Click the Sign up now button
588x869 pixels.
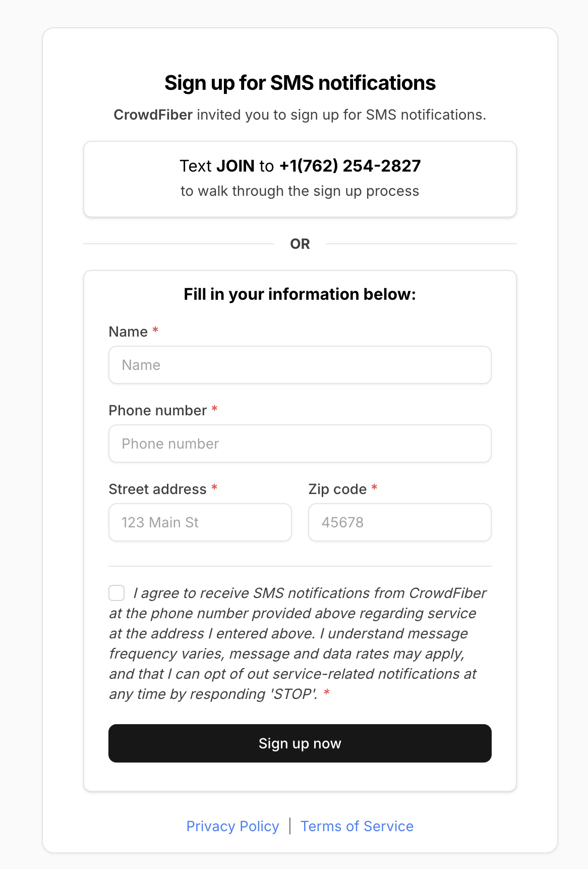tap(300, 743)
